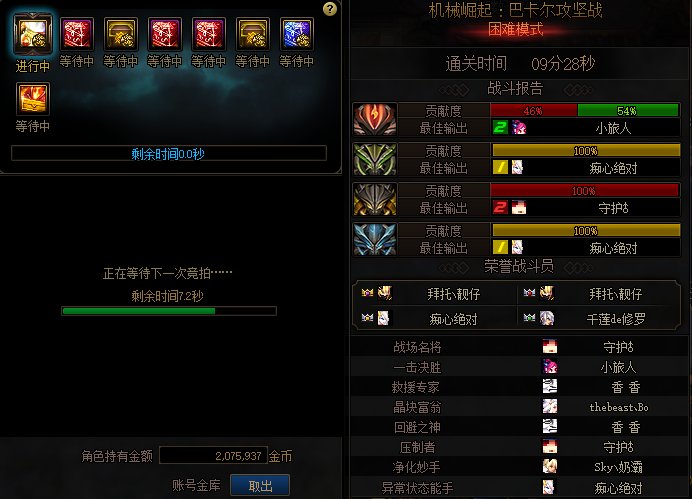Viewport: 692px width, 499px height.
Task: Click player name thebeast\Bo
Action: pos(619,407)
